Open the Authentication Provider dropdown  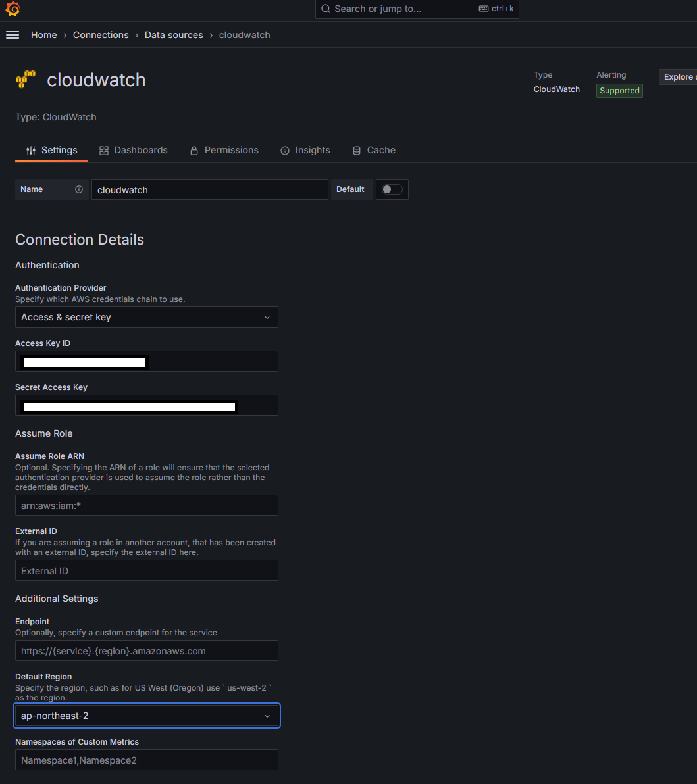click(147, 317)
